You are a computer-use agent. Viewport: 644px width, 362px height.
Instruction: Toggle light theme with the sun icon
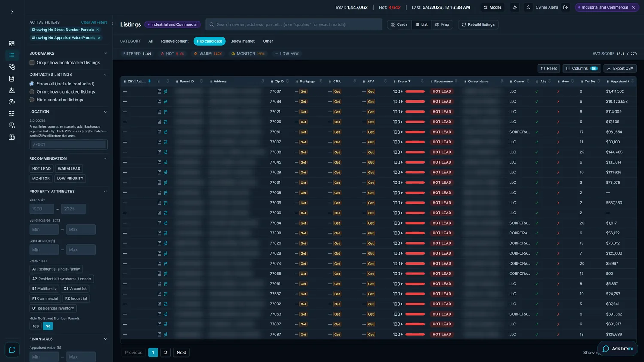515,7
